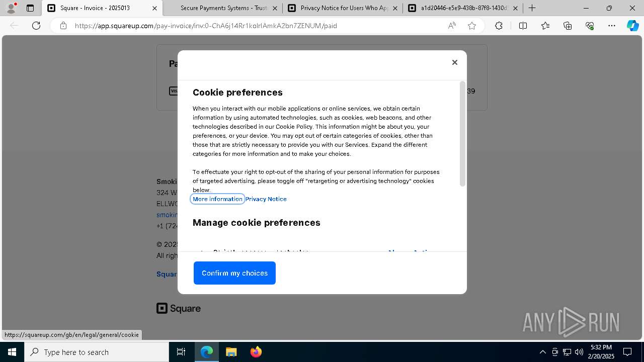Open the More information link
This screenshot has height=362, width=644.
tap(217, 199)
